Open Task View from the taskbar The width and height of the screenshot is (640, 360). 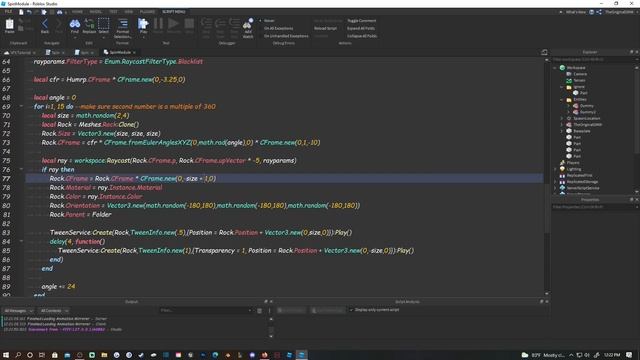coord(42,355)
